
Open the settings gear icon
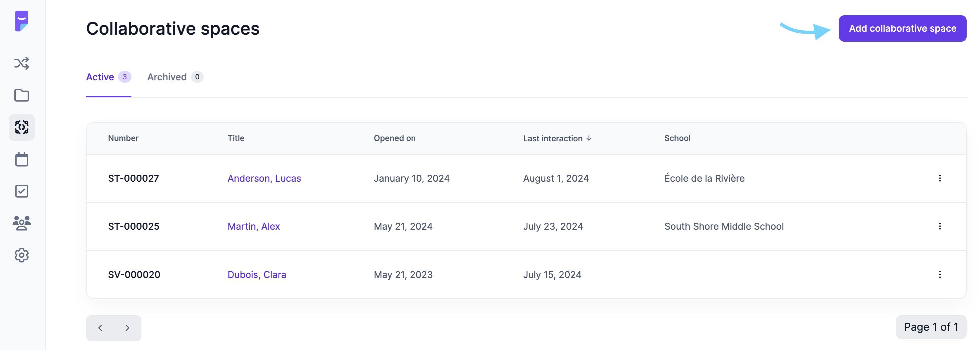pyautogui.click(x=22, y=255)
